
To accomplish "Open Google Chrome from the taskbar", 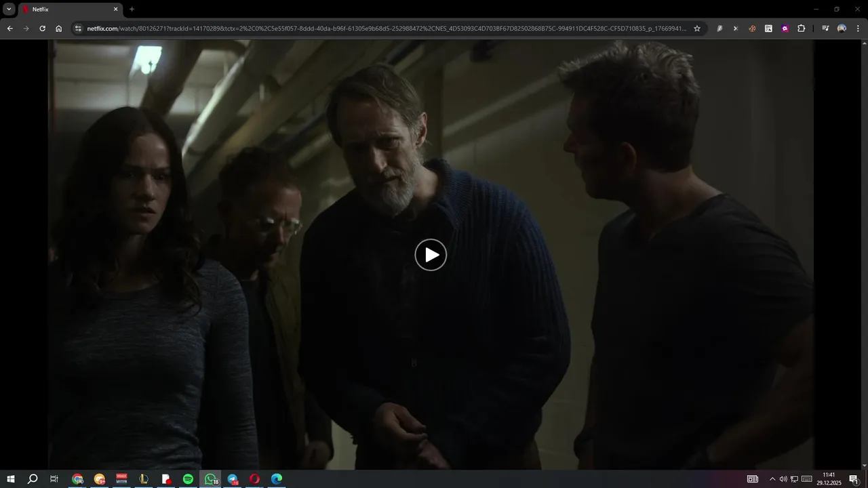I will coord(77,479).
